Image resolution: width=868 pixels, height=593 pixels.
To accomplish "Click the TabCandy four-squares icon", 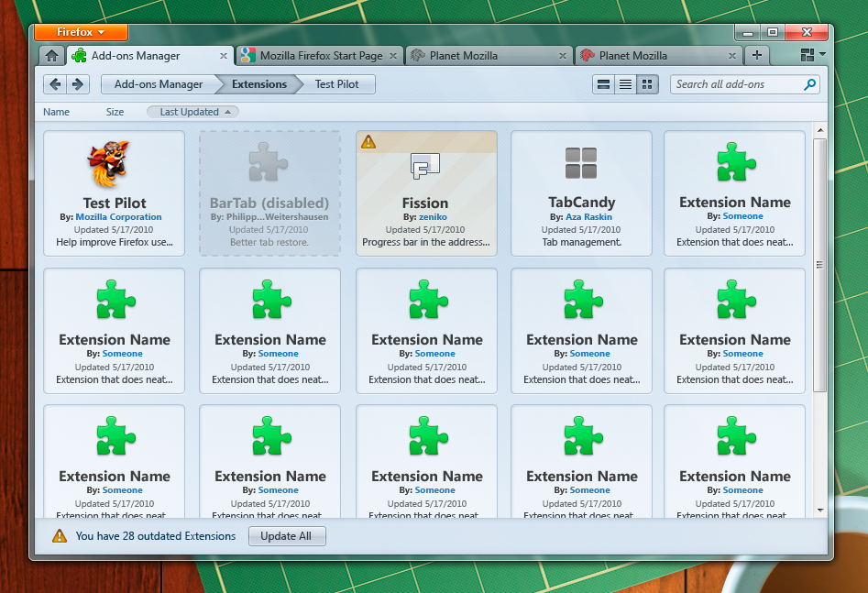I will tap(581, 163).
